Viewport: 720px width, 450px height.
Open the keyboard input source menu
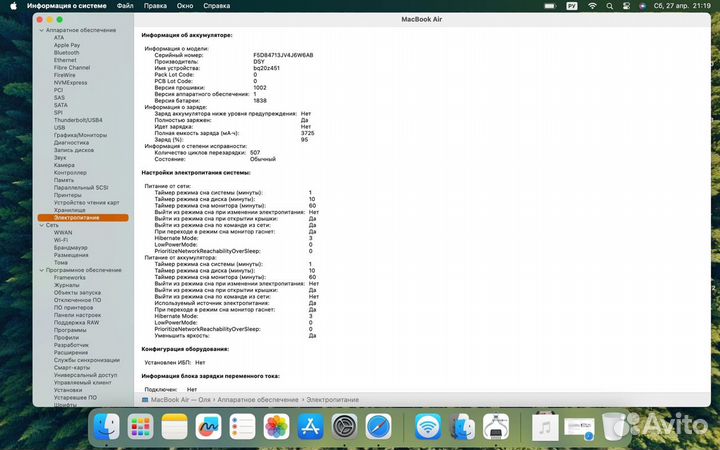tap(572, 6)
